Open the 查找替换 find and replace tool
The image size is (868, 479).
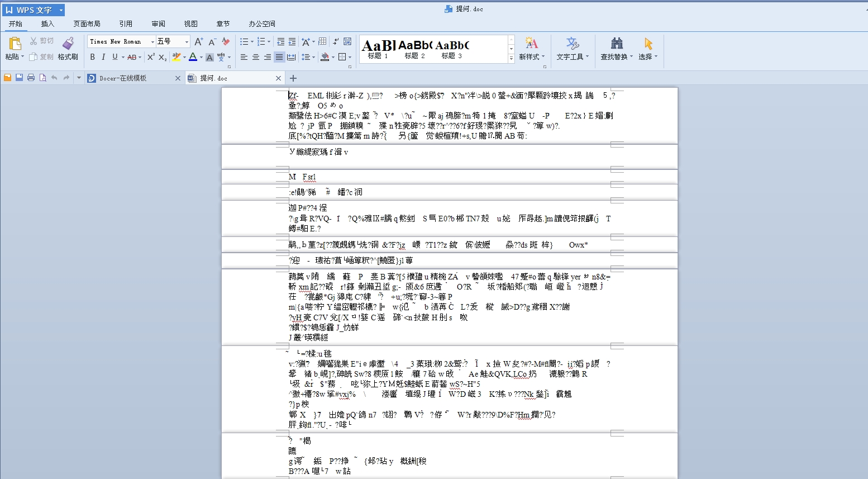click(614, 49)
